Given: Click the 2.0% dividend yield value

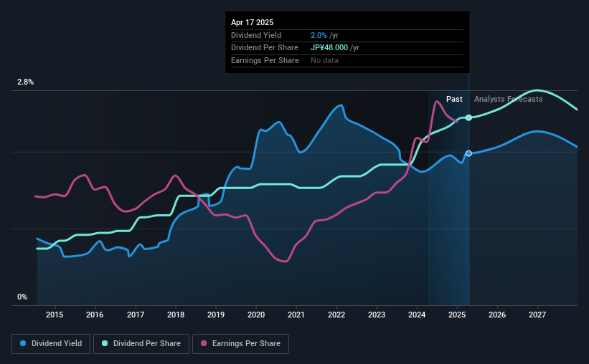Looking at the screenshot, I should coord(319,35).
